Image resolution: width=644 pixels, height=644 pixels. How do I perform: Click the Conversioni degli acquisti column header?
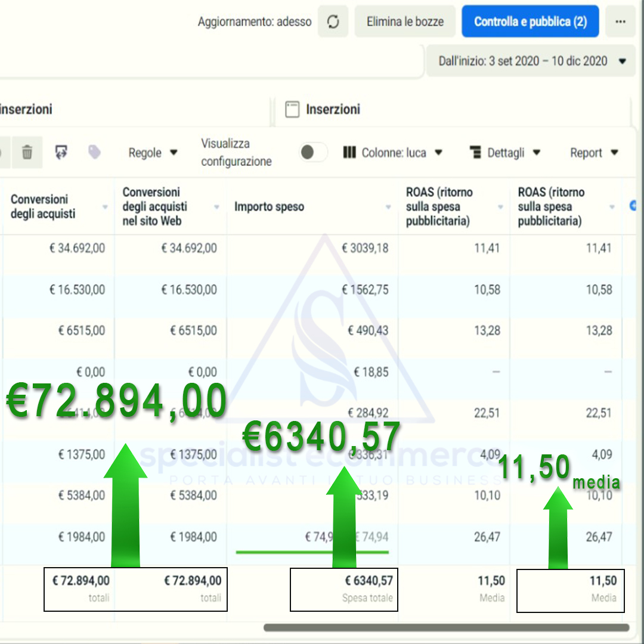[x=39, y=206]
